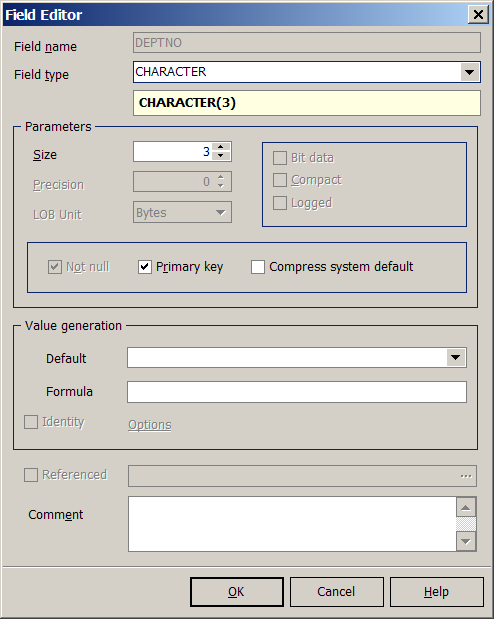Image resolution: width=494 pixels, height=619 pixels.
Task: Click the Comment scrollbar down arrow
Action: tap(466, 541)
